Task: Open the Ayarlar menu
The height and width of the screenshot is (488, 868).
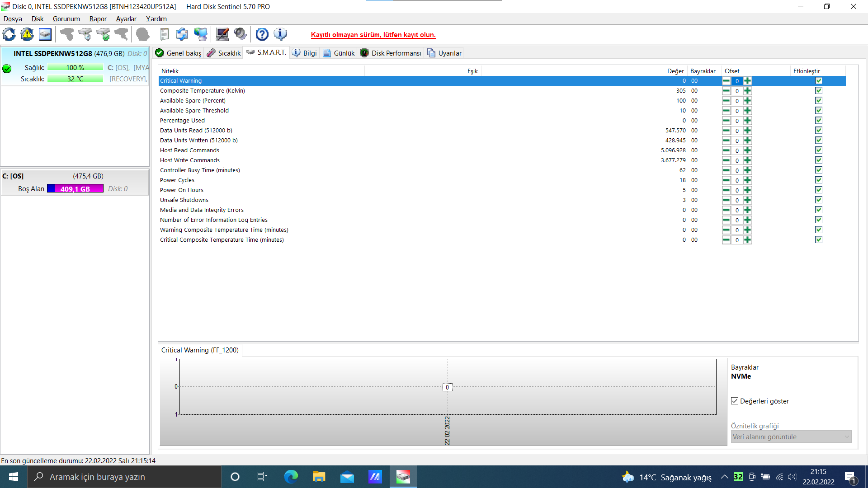Action: [126, 19]
